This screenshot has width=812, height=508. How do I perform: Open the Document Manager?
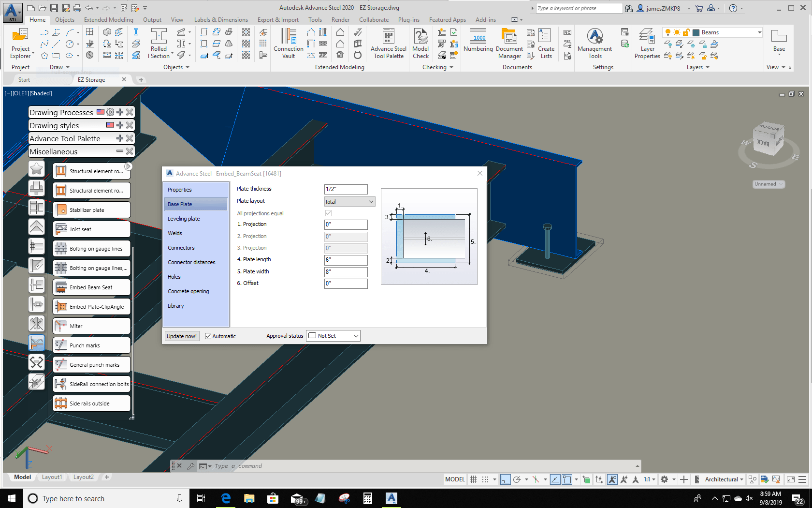click(509, 43)
